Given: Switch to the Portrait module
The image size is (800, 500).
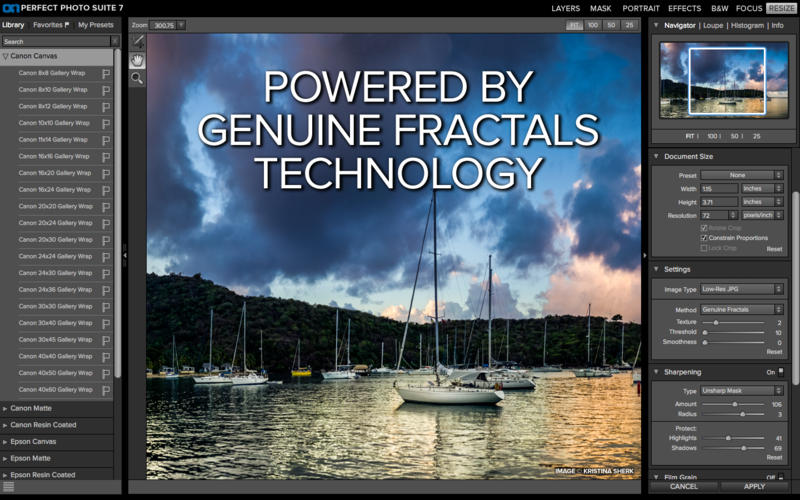Looking at the screenshot, I should (x=641, y=9).
